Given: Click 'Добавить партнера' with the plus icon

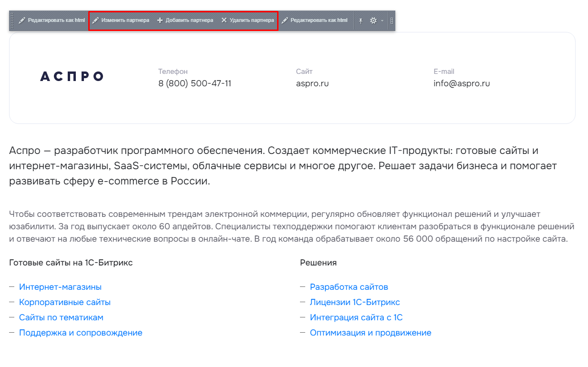Looking at the screenshot, I should pyautogui.click(x=185, y=20).
